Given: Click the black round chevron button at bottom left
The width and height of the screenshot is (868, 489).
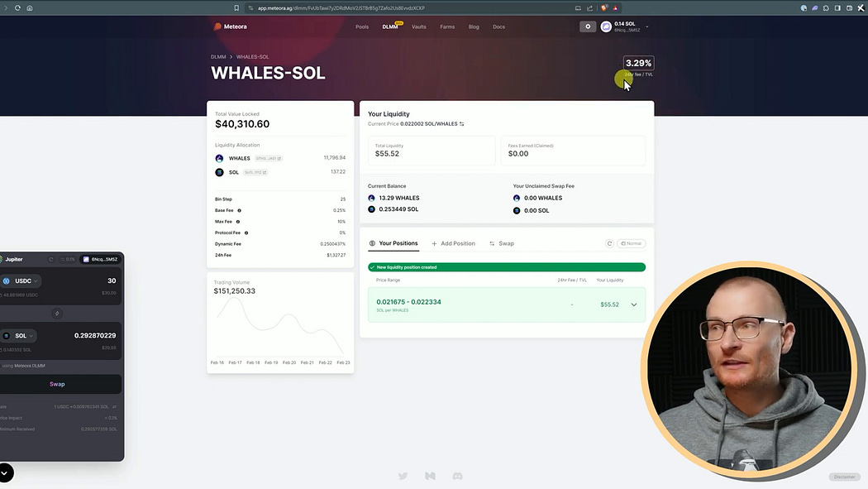Looking at the screenshot, I should [x=5, y=472].
